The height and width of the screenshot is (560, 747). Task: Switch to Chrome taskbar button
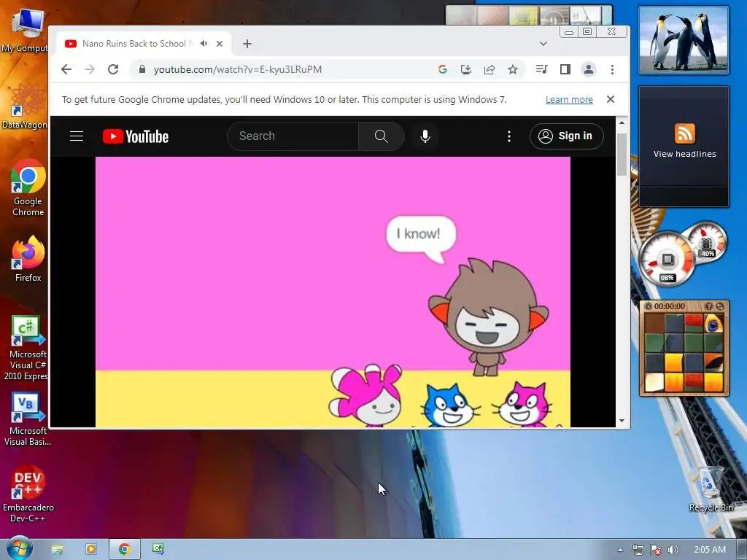pyautogui.click(x=124, y=549)
